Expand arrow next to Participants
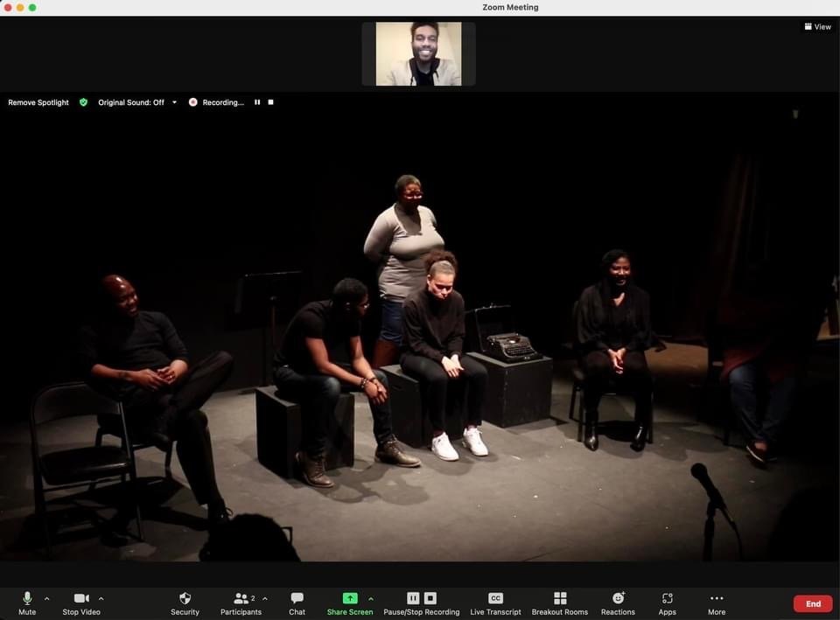The width and height of the screenshot is (840, 620). (x=265, y=599)
